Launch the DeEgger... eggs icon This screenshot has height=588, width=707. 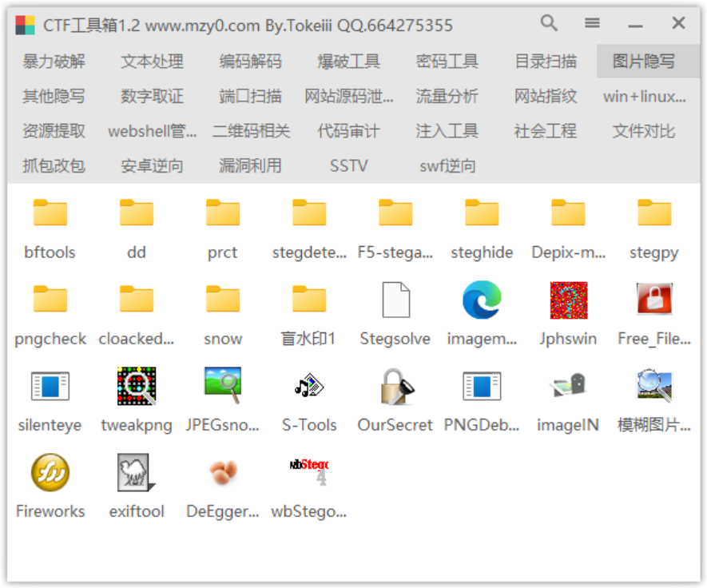click(x=223, y=472)
